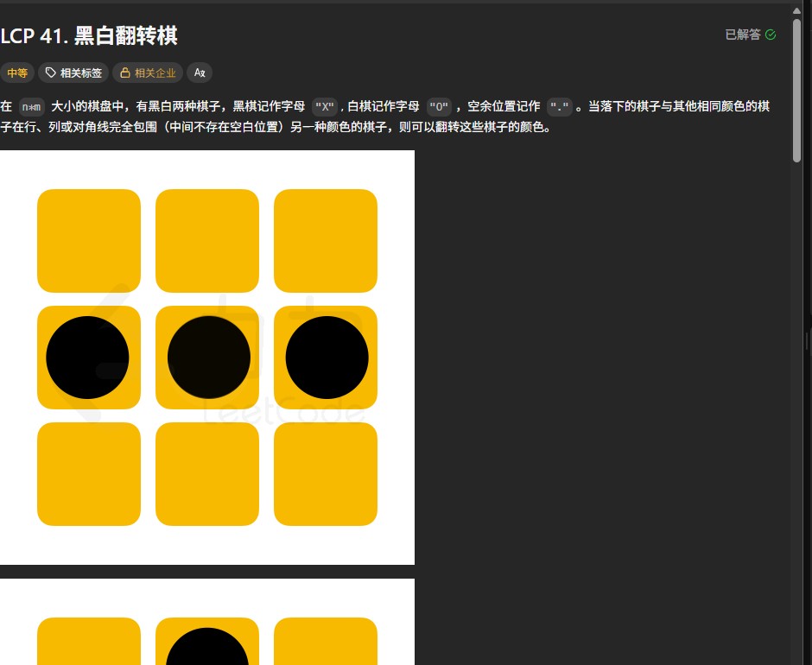Click the inline code "X"
This screenshot has height=665, width=812.
(x=325, y=107)
